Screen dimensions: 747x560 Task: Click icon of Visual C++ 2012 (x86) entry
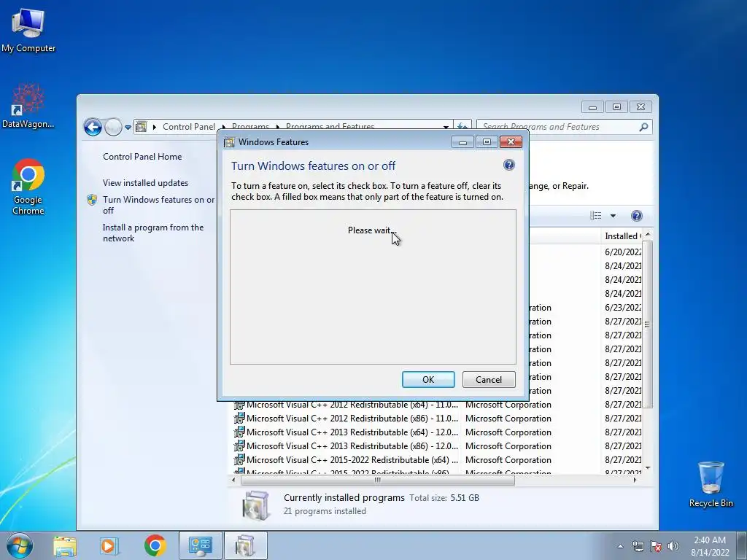coord(239,419)
